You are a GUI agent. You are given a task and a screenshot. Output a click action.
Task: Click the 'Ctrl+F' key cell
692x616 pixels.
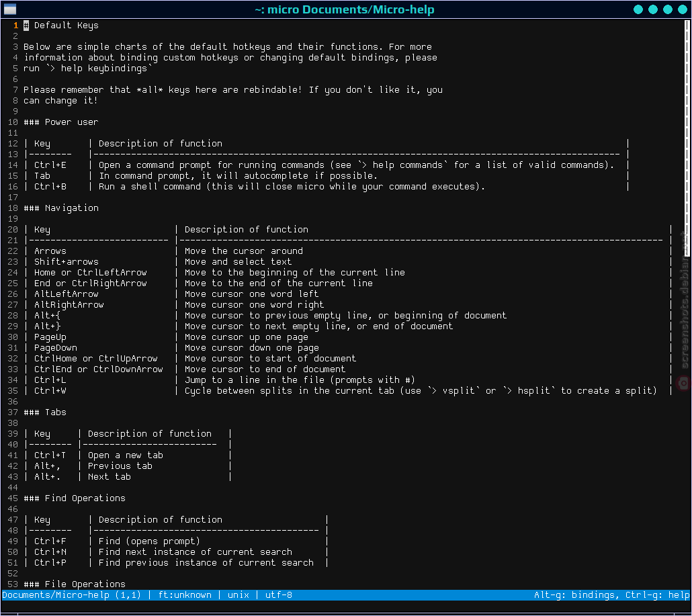click(50, 541)
